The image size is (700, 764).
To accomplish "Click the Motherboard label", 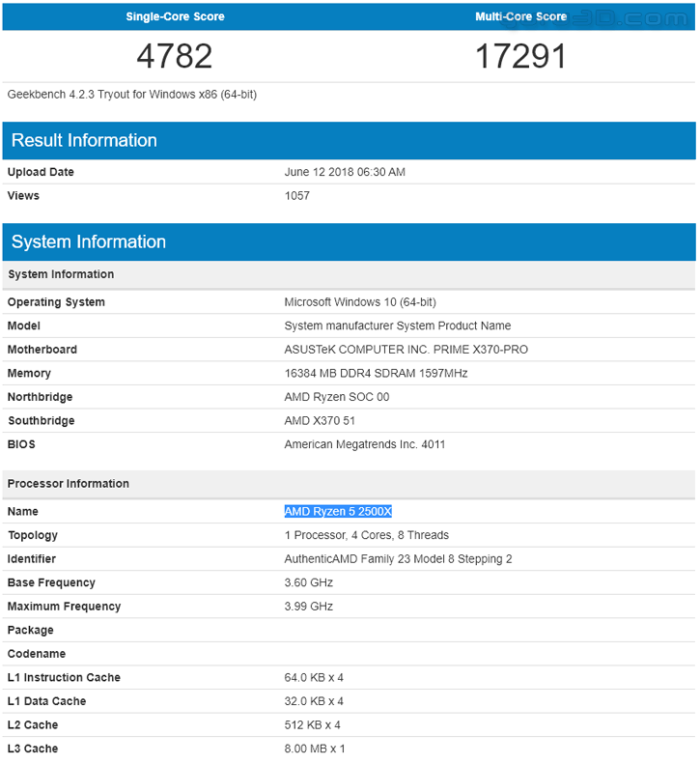I will point(42,350).
